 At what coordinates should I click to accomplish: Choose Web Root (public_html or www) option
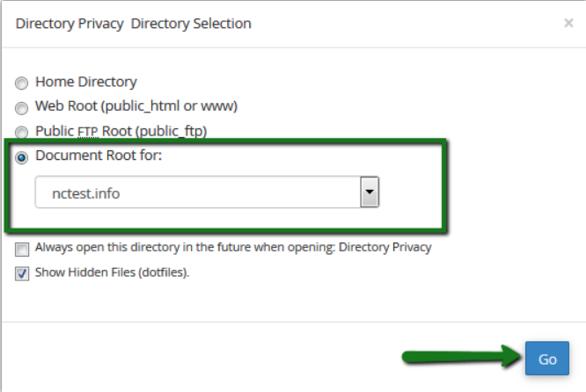coord(21,108)
